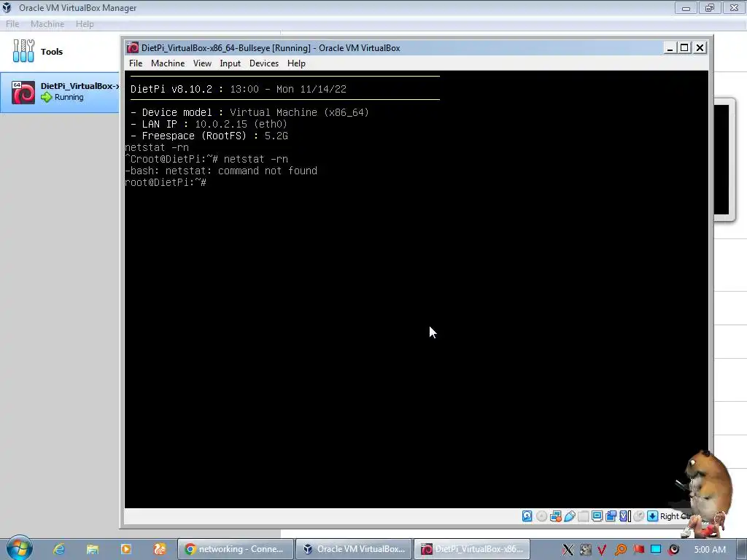Open Help menu in DietPi VM window

[x=296, y=63]
